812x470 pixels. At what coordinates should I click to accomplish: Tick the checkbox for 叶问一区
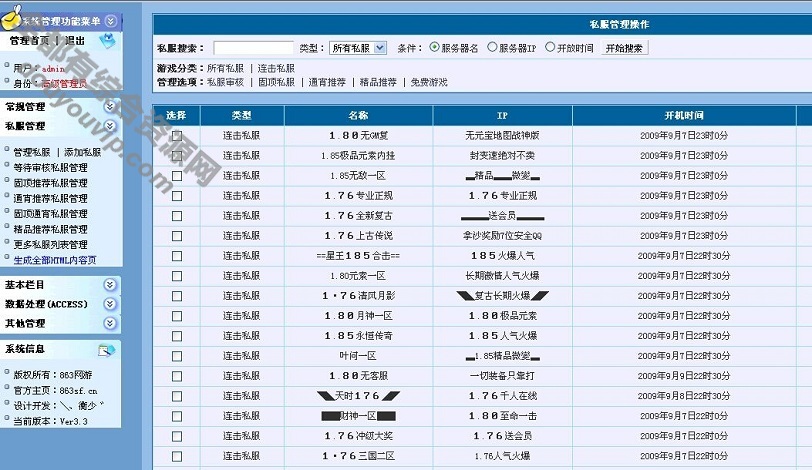point(177,357)
